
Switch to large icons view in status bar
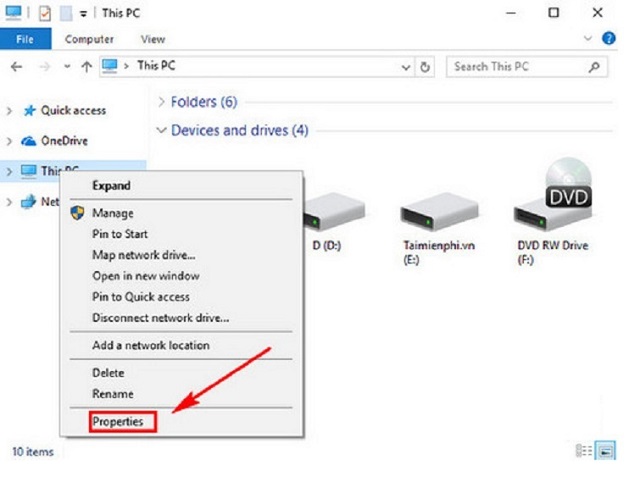coord(606,451)
